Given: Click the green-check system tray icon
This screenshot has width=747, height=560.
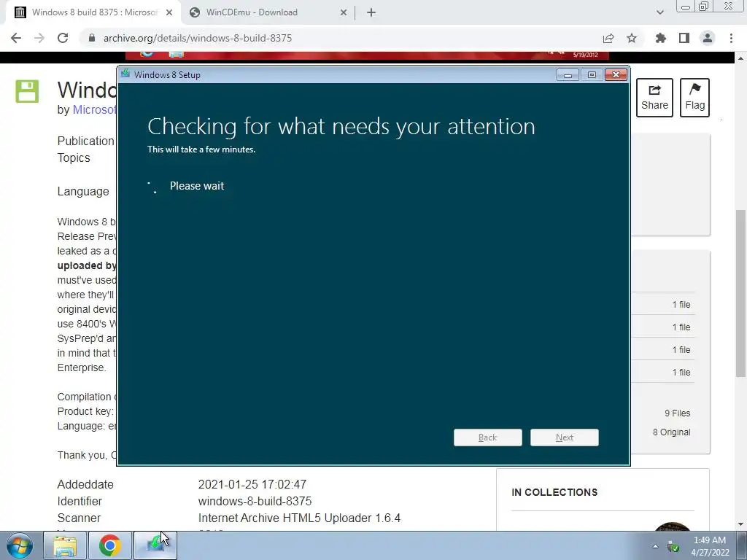Looking at the screenshot, I should click(x=673, y=547).
